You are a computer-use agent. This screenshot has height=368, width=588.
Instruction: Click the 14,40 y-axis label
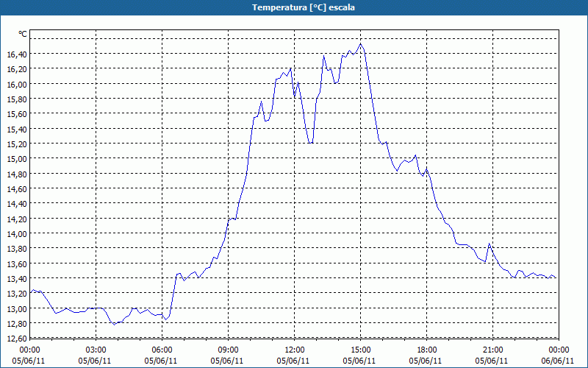17,204
